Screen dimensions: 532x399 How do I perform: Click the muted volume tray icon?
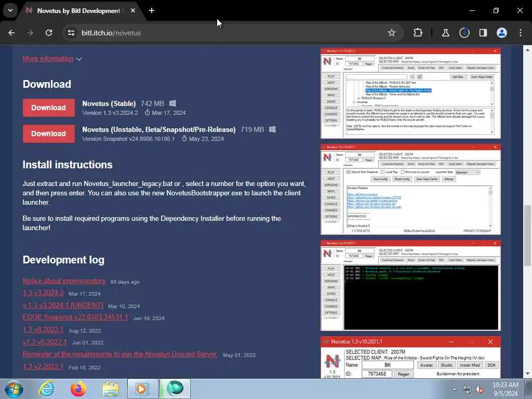pos(480,390)
